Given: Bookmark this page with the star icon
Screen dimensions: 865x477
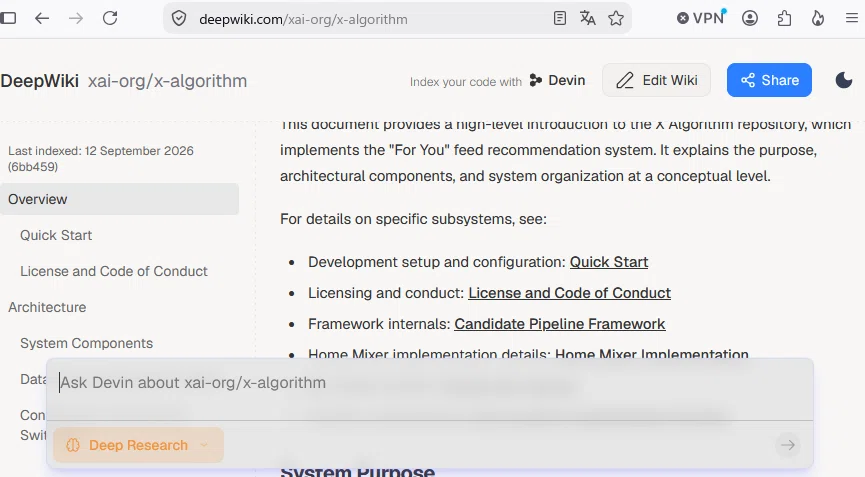Looking at the screenshot, I should pyautogui.click(x=616, y=19).
